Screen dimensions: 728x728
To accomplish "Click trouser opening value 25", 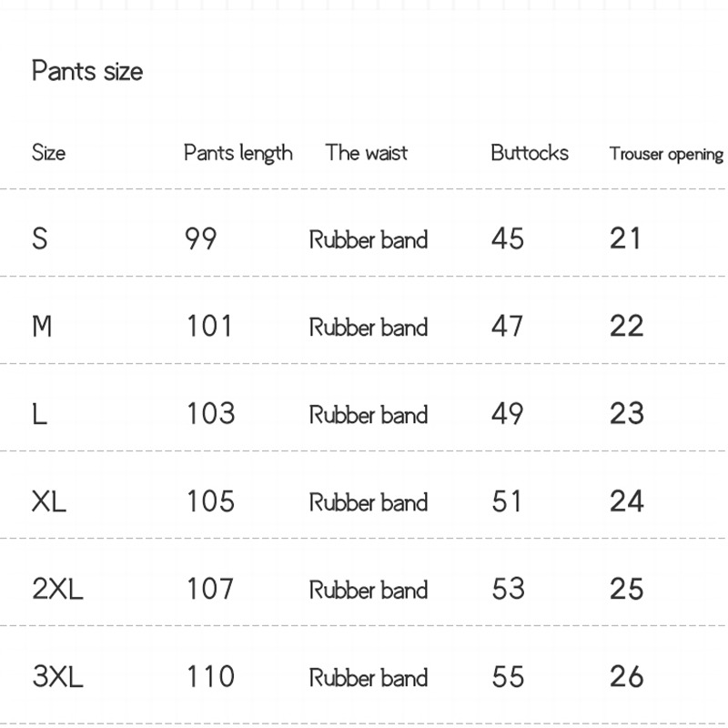I will tap(627, 589).
